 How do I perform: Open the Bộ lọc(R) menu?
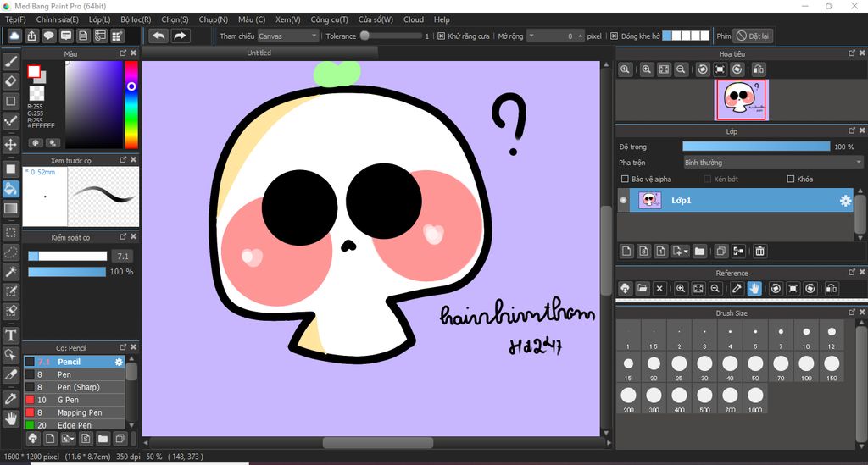pyautogui.click(x=136, y=19)
